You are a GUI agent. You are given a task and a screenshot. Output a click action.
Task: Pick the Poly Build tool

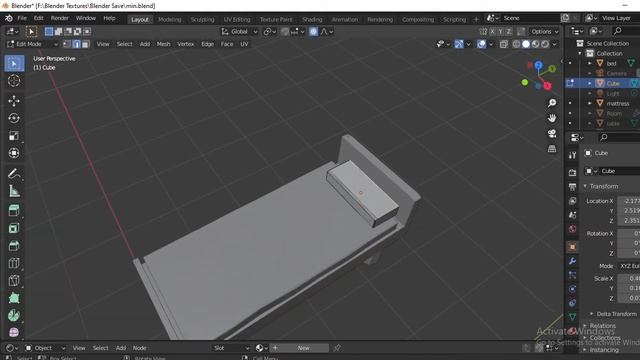tap(14, 298)
